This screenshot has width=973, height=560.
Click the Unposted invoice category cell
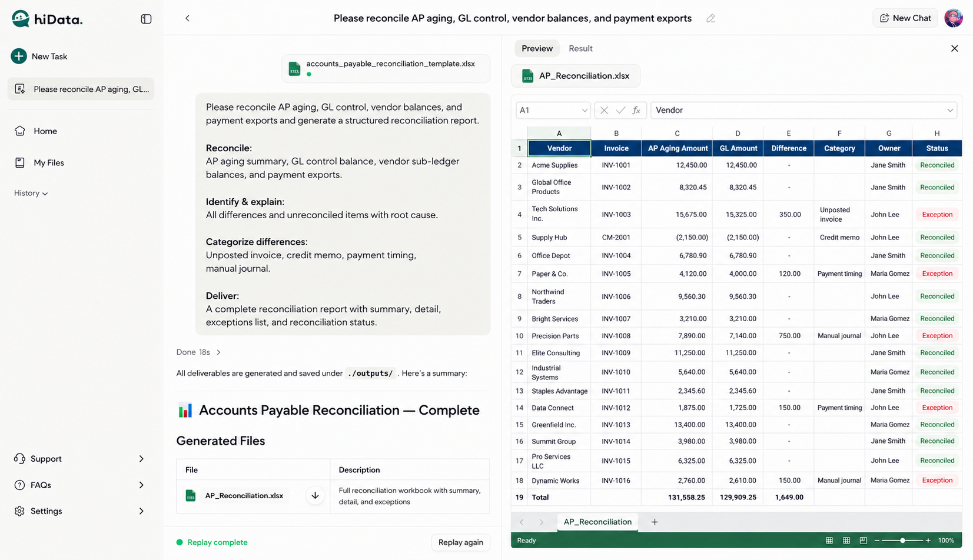coord(839,215)
